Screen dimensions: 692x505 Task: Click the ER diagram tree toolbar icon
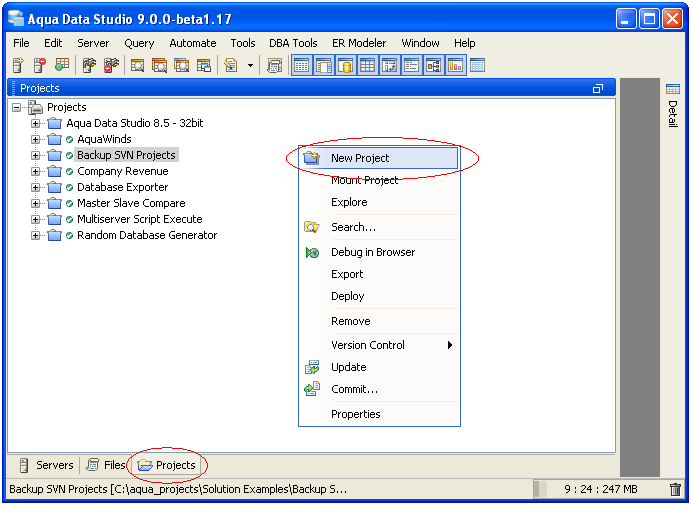(433, 66)
